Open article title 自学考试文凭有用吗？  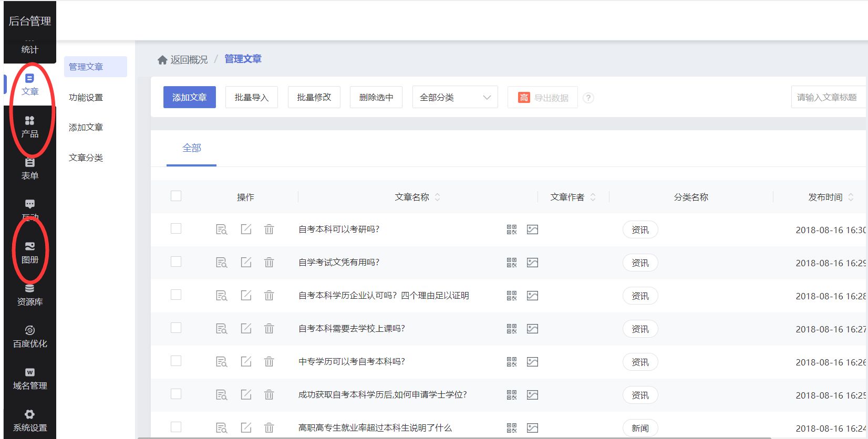point(339,263)
